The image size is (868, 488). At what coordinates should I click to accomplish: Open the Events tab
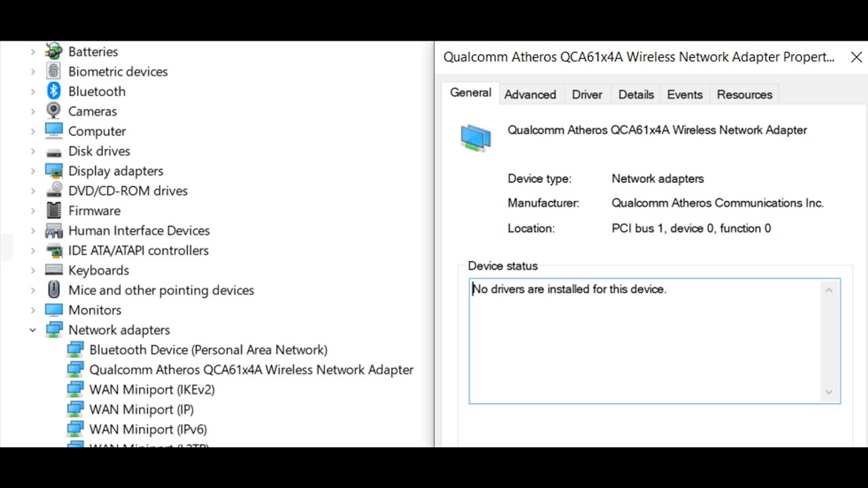point(685,94)
